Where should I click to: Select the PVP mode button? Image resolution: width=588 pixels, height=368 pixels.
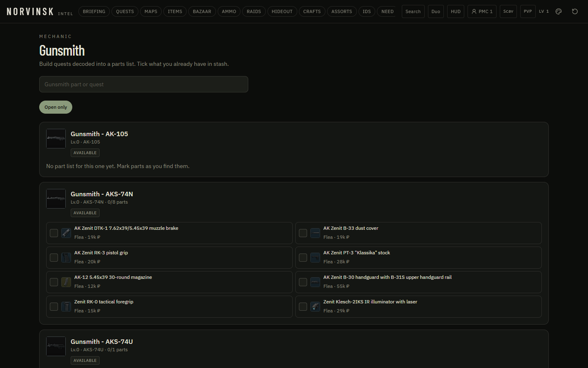[528, 11]
